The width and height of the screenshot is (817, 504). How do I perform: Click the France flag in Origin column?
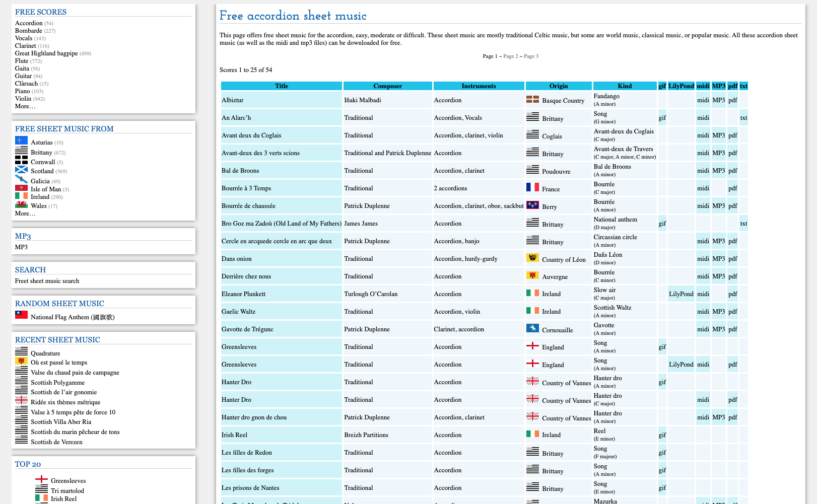[532, 187]
